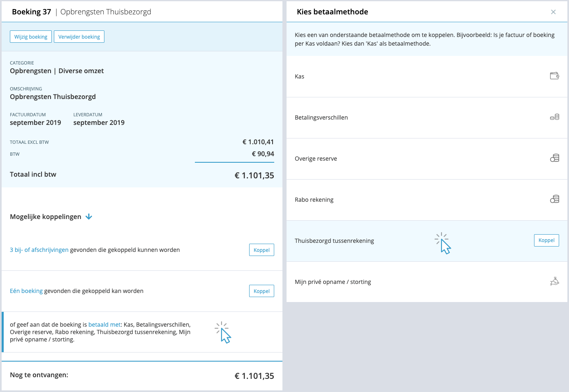Click the betaald met link
The width and height of the screenshot is (569, 392).
(x=104, y=325)
